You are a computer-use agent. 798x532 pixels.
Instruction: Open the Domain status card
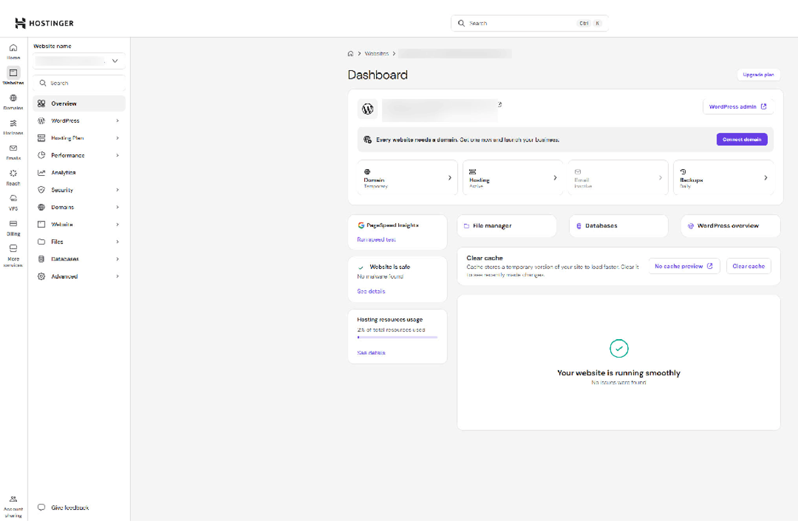pos(408,178)
